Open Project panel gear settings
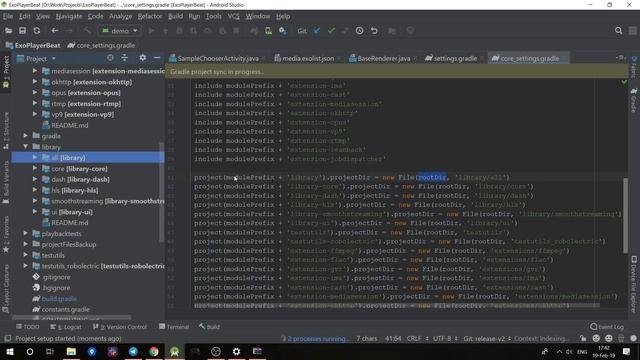Screen dimensions: 640x360 click(142, 58)
